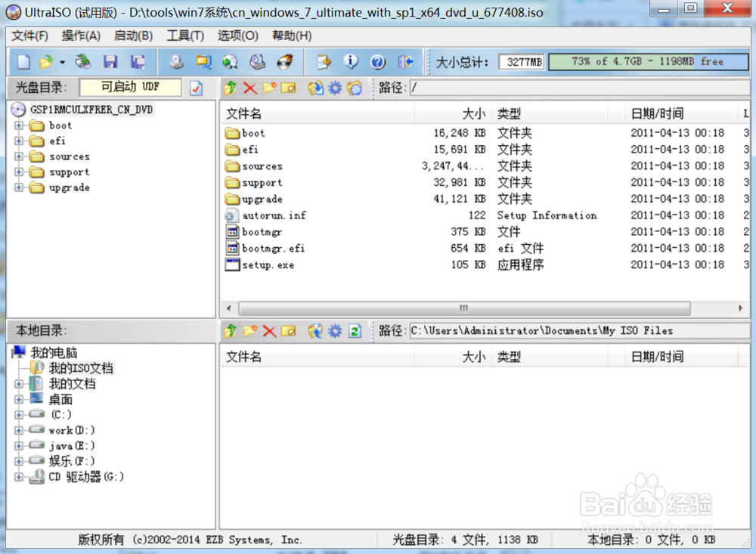
Task: Click Rename icon in local pane toolbar
Action: click(288, 331)
